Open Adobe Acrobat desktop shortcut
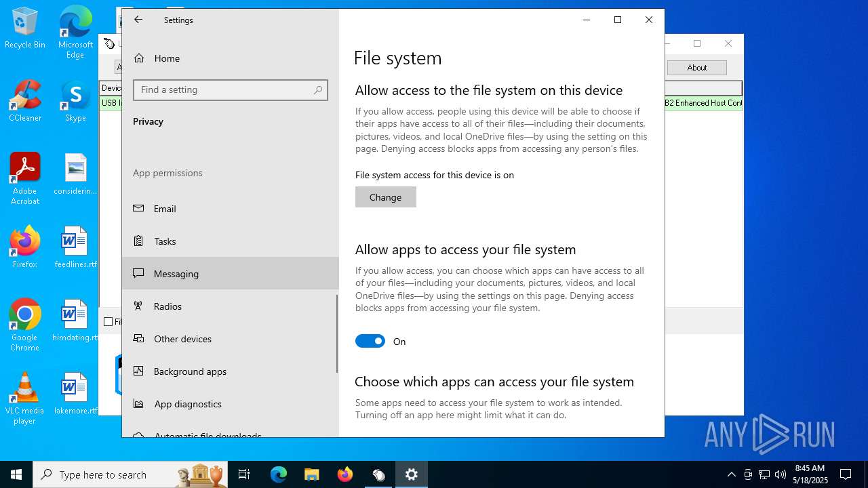This screenshot has height=488, width=868. click(25, 179)
